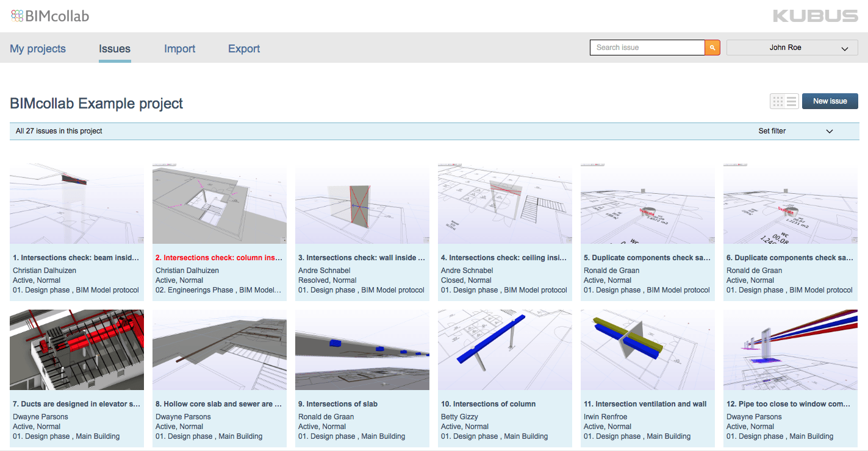
Task: Click title '11. Intersection ventilation and wall'
Action: click(645, 404)
